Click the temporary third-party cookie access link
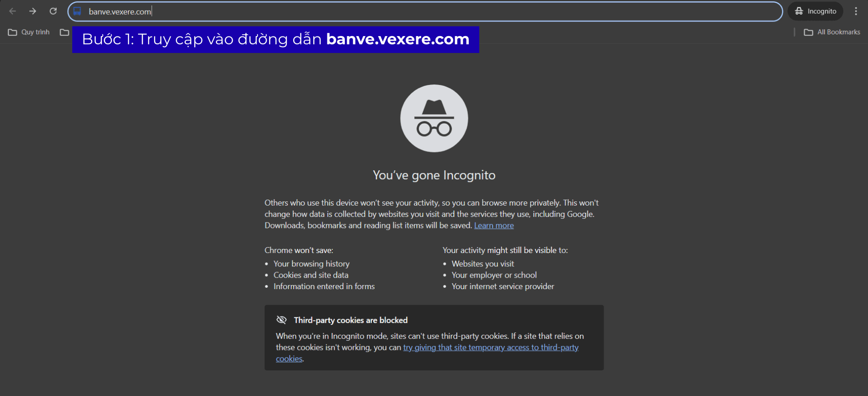 [x=491, y=348]
